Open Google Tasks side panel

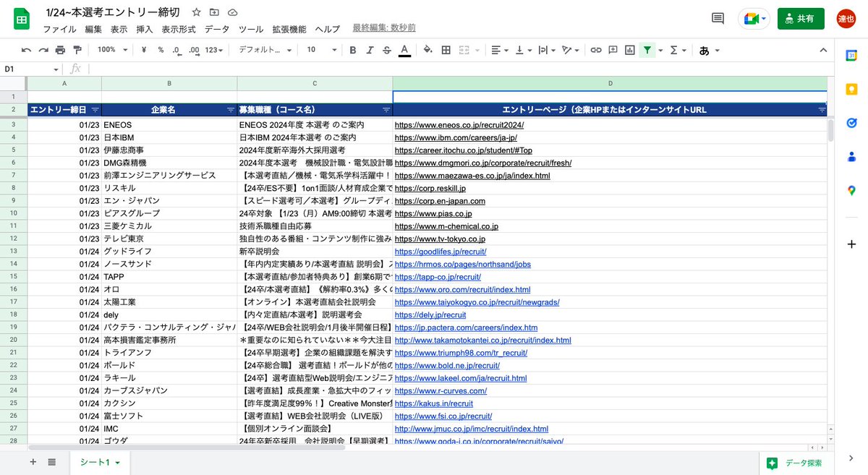tap(851, 122)
